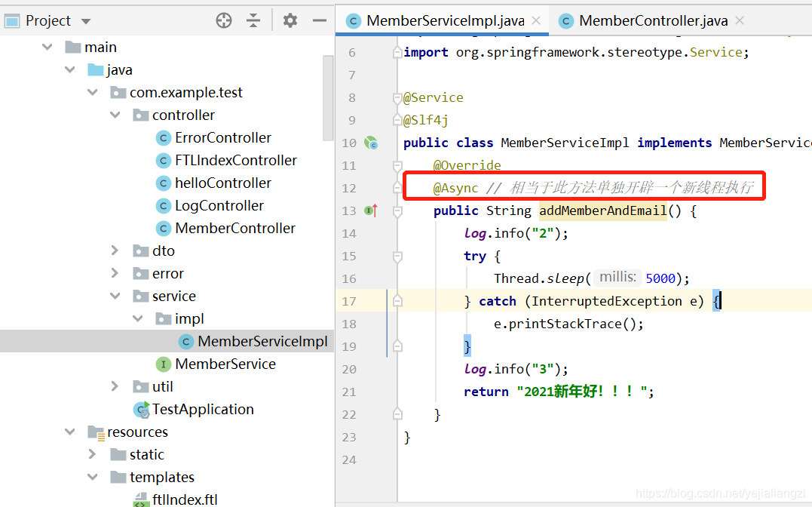
Task: Click the java source folder icon
Action: click(96, 69)
